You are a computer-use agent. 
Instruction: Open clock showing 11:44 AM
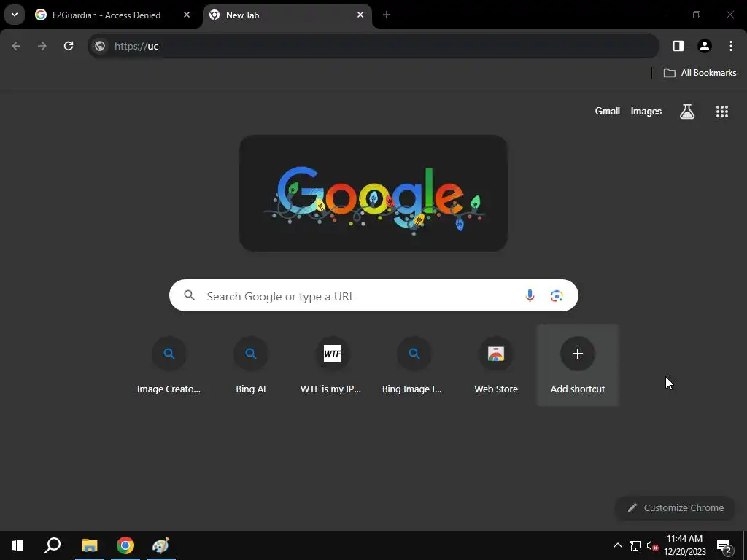point(684,545)
